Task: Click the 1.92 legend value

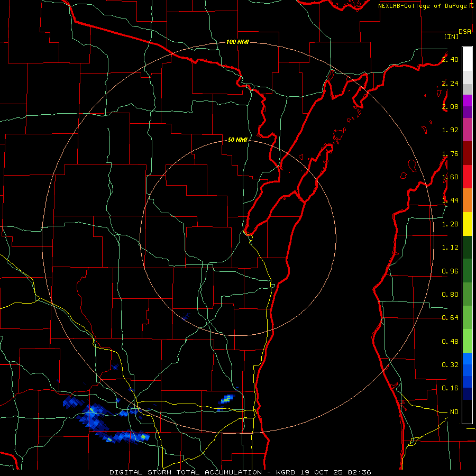Action: click(x=450, y=130)
